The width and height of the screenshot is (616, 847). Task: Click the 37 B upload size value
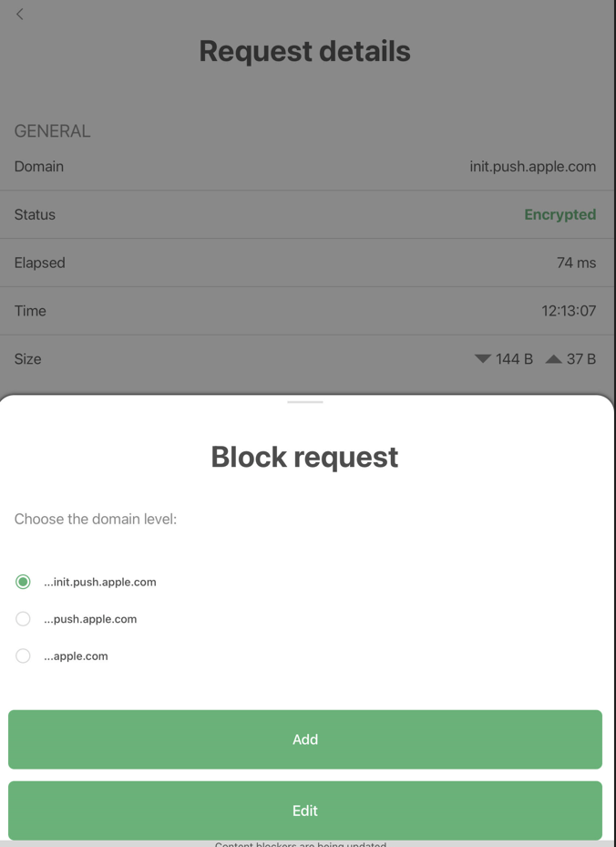click(x=581, y=359)
